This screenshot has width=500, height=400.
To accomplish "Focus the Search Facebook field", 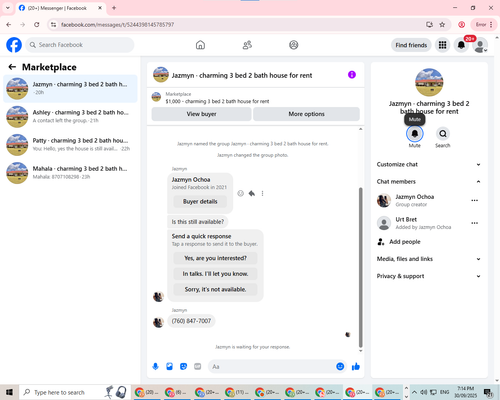I will coord(80,45).
